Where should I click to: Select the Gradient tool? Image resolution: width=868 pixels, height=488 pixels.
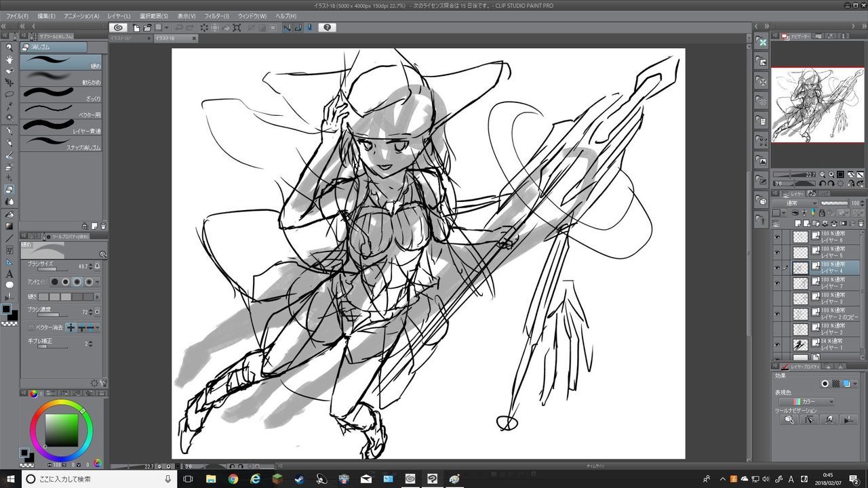[x=9, y=226]
